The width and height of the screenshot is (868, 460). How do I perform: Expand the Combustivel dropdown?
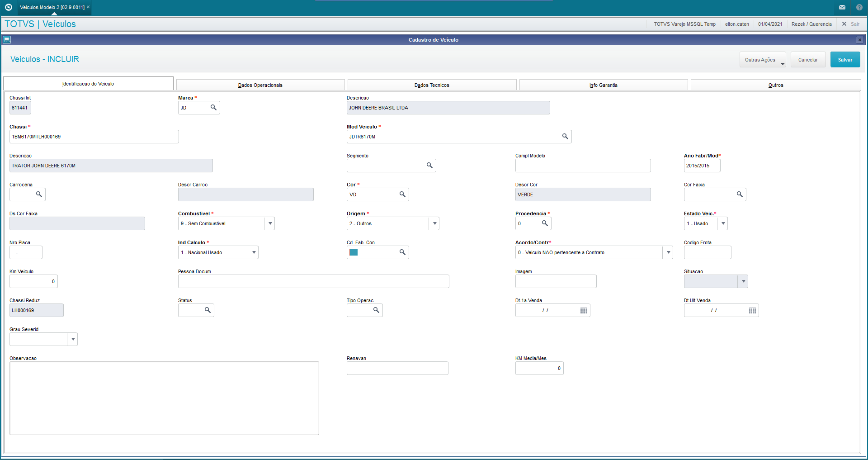(x=270, y=223)
